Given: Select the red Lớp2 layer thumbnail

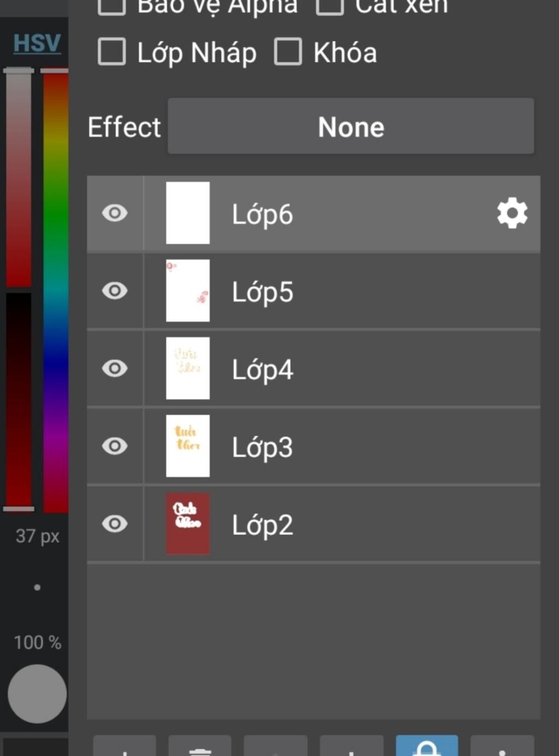Looking at the screenshot, I should pos(188,524).
